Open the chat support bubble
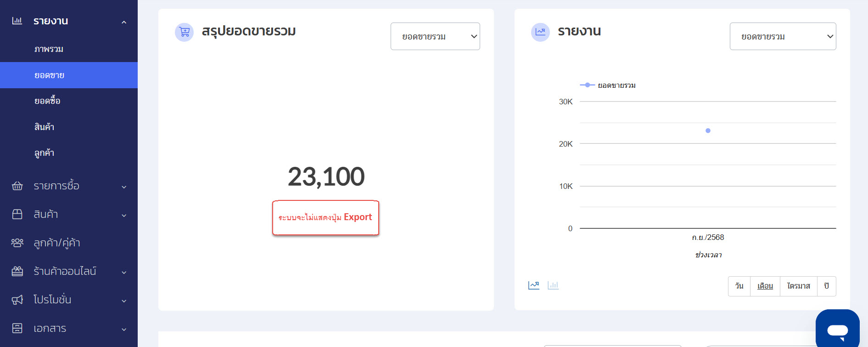868x347 pixels. (837, 330)
